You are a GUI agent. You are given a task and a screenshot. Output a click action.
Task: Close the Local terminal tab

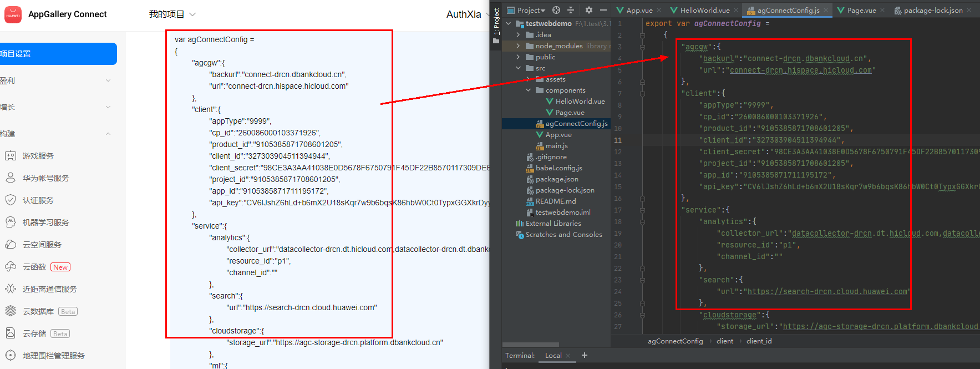tap(568, 356)
